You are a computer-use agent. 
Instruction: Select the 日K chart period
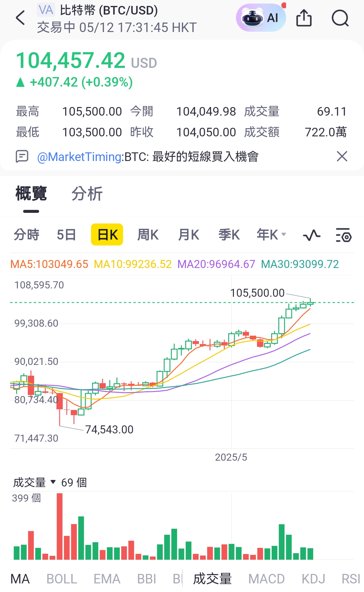pos(107,234)
